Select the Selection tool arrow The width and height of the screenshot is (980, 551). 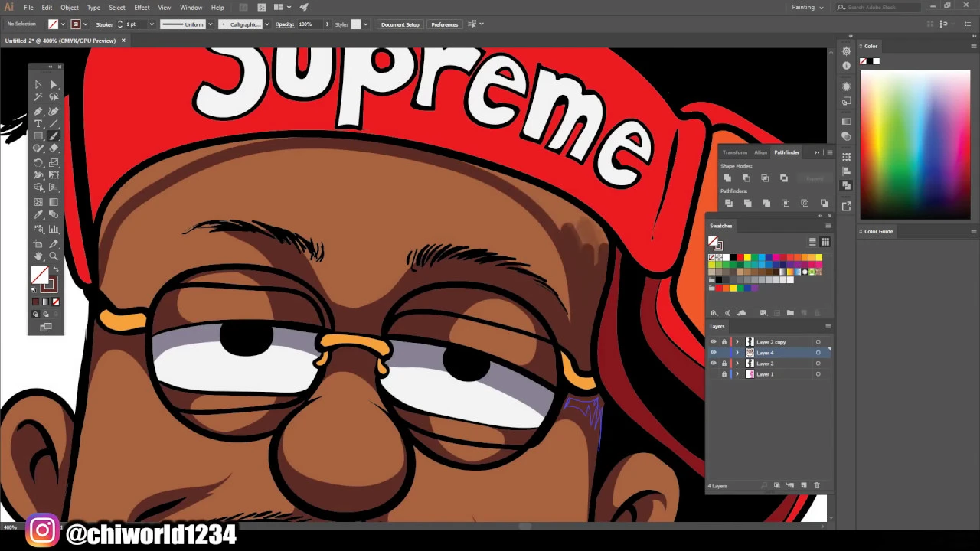[38, 84]
